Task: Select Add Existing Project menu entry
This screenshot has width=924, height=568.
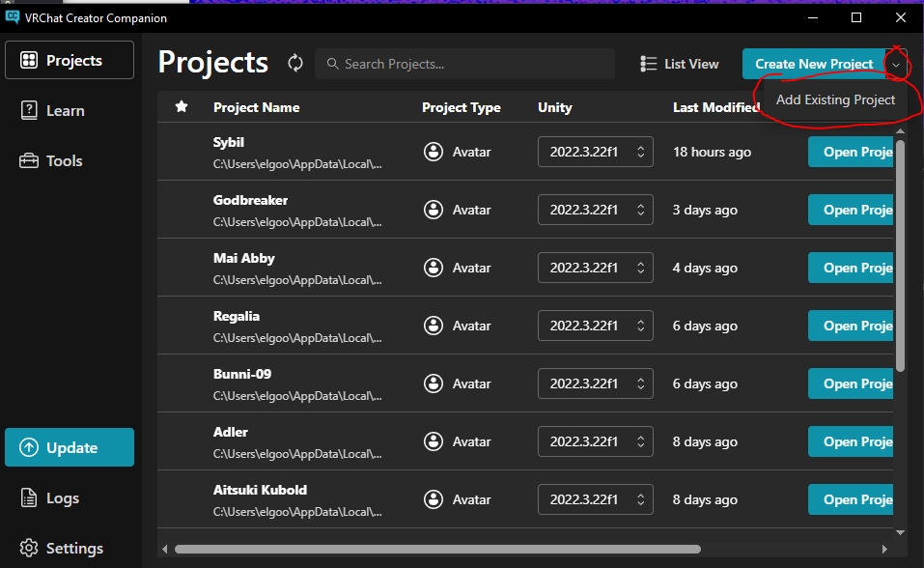Action: click(x=835, y=99)
